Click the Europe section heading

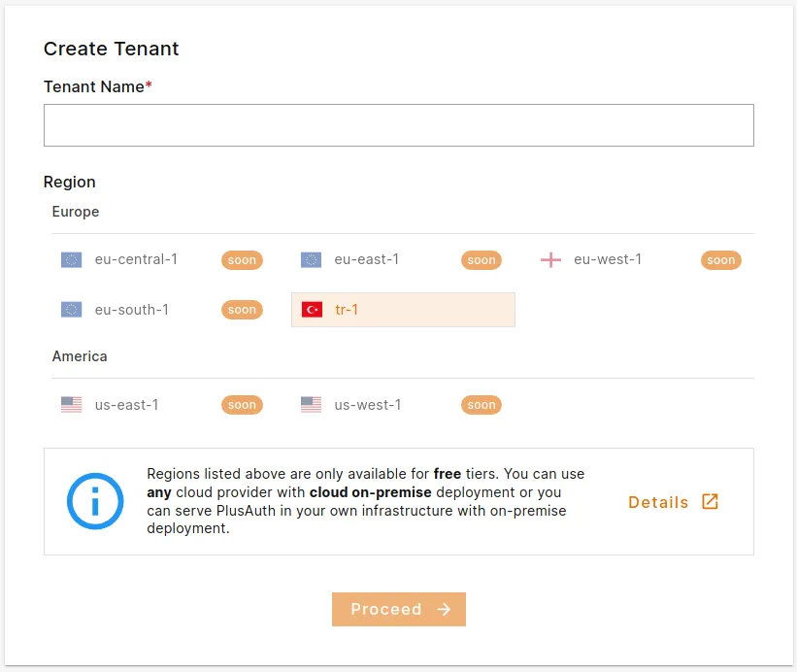(x=75, y=212)
